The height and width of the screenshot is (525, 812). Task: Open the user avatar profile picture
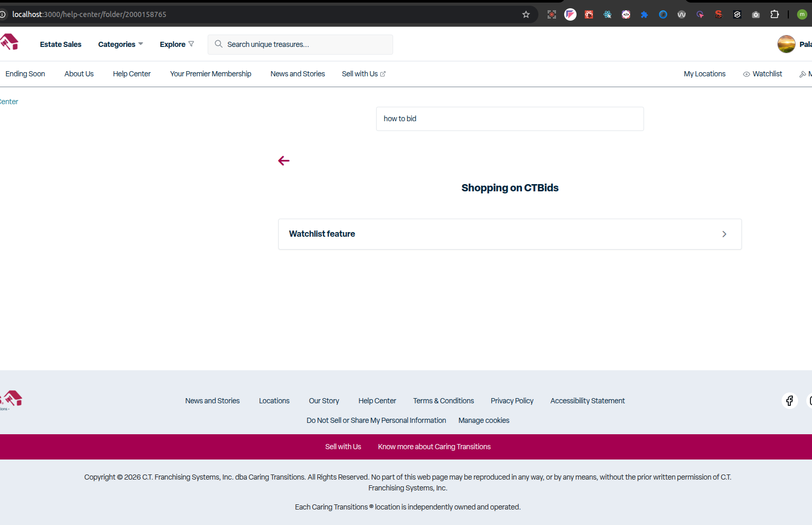click(786, 44)
